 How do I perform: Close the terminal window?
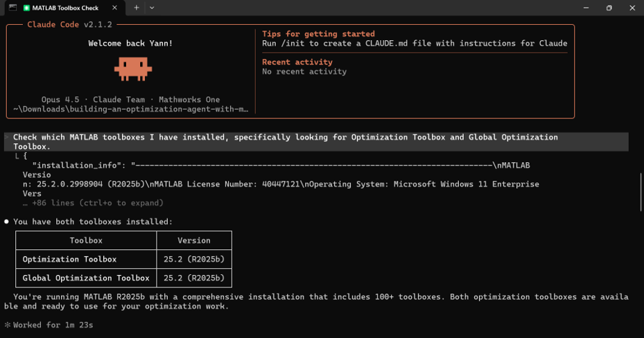tap(632, 8)
